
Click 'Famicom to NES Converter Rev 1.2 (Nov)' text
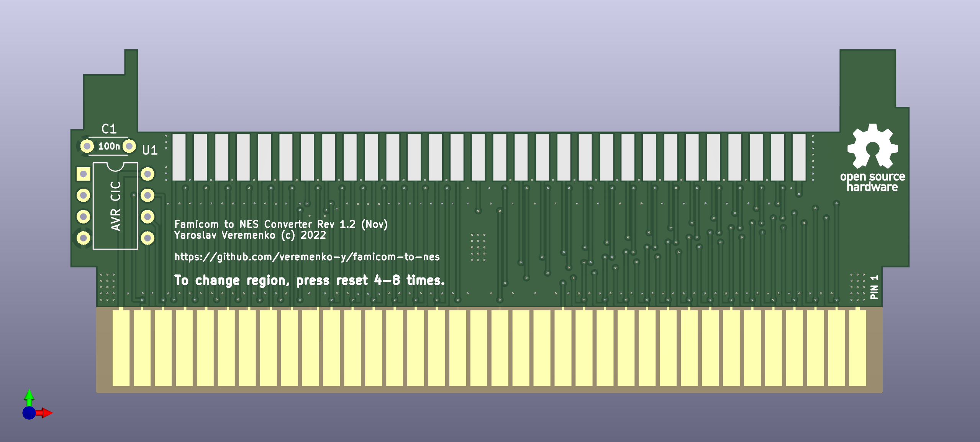[281, 224]
